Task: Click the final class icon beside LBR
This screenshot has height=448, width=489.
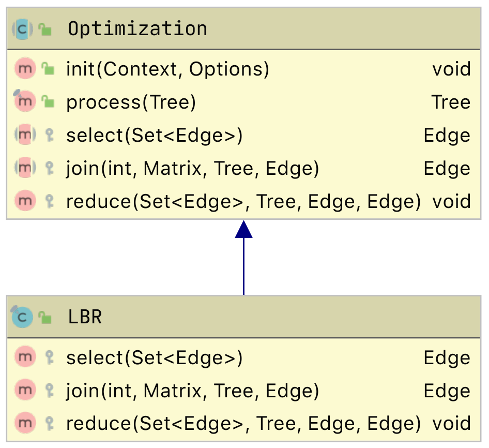Action: point(22,317)
